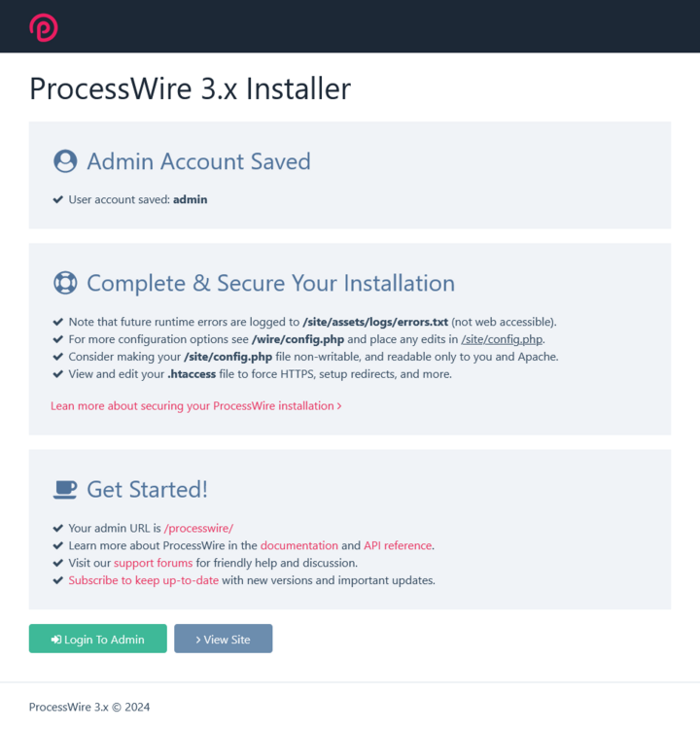700x729 pixels.
Task: Follow the /processwire/ admin URL link
Action: click(x=198, y=529)
